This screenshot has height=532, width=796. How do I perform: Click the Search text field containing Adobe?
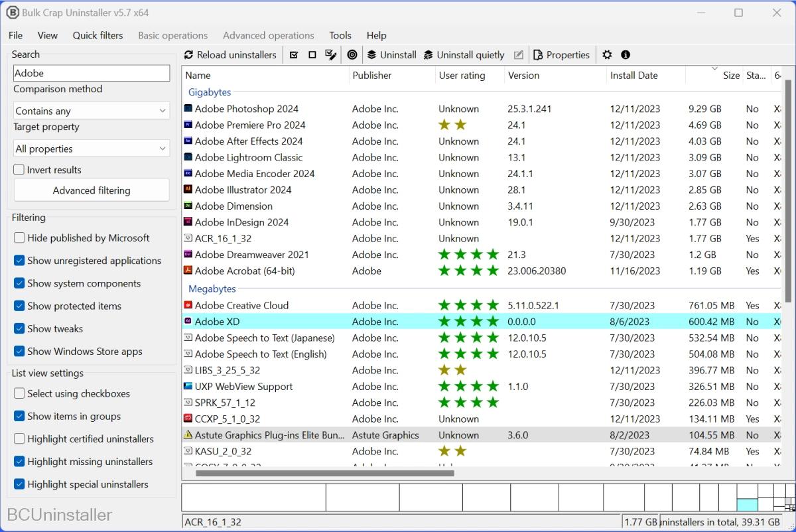pos(92,73)
